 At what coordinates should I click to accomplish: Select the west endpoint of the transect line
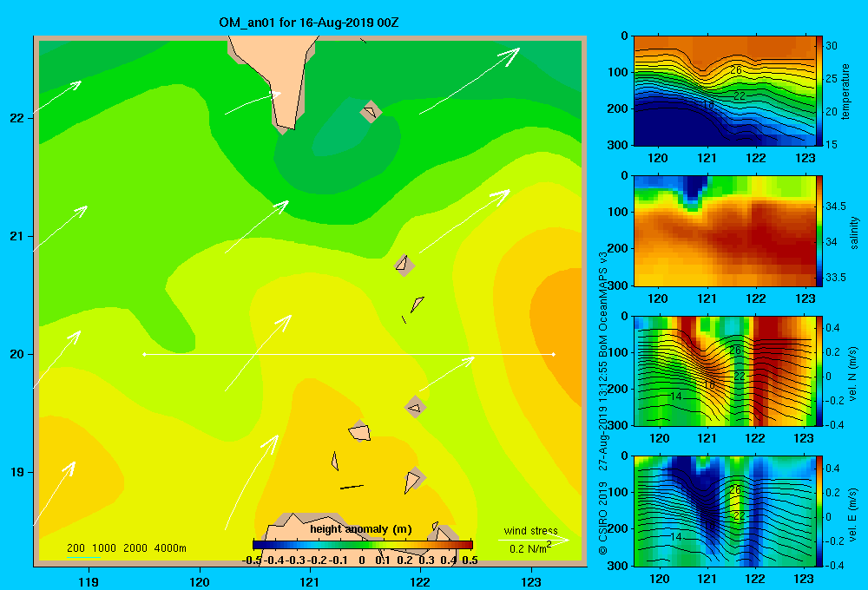point(144,354)
